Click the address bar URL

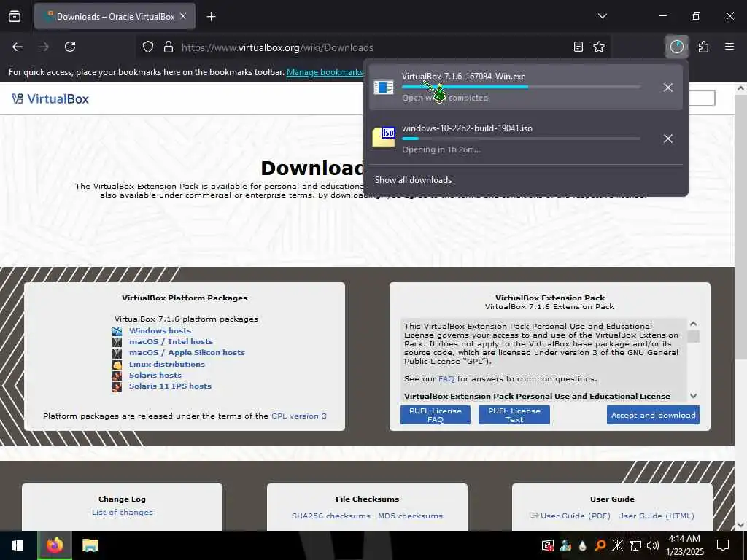coord(277,47)
